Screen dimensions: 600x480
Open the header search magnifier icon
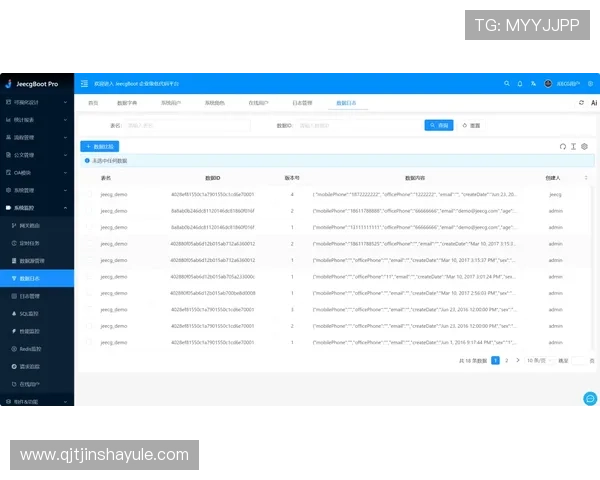[x=507, y=83]
